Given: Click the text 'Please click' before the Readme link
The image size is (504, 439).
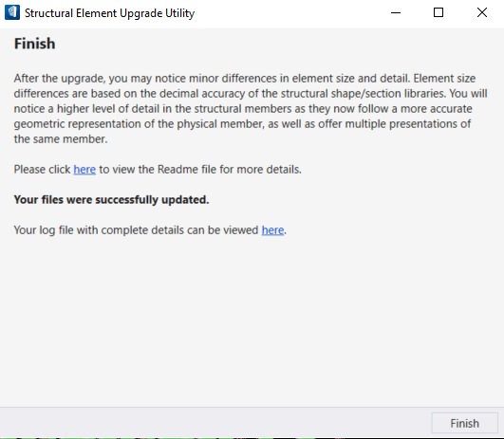Looking at the screenshot, I should [x=42, y=169].
